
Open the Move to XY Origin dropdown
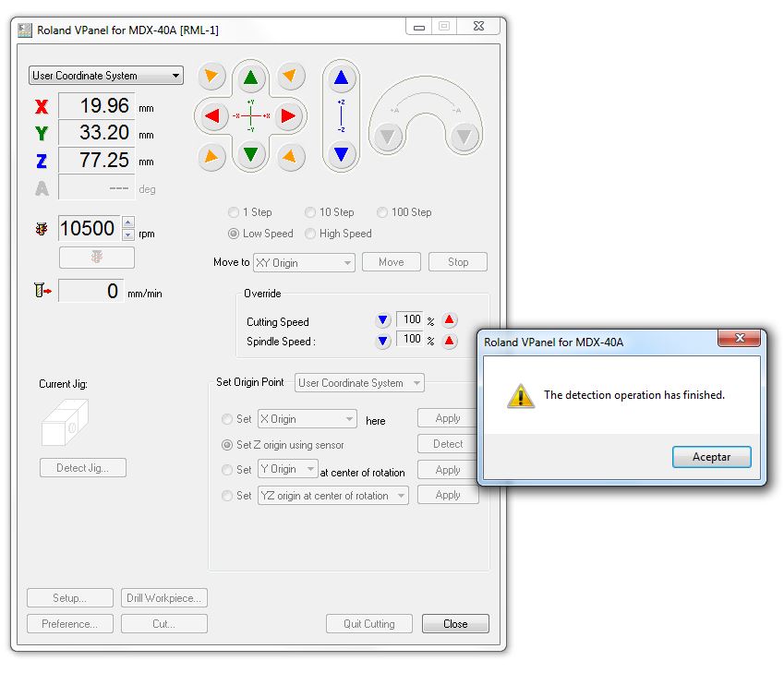304,262
